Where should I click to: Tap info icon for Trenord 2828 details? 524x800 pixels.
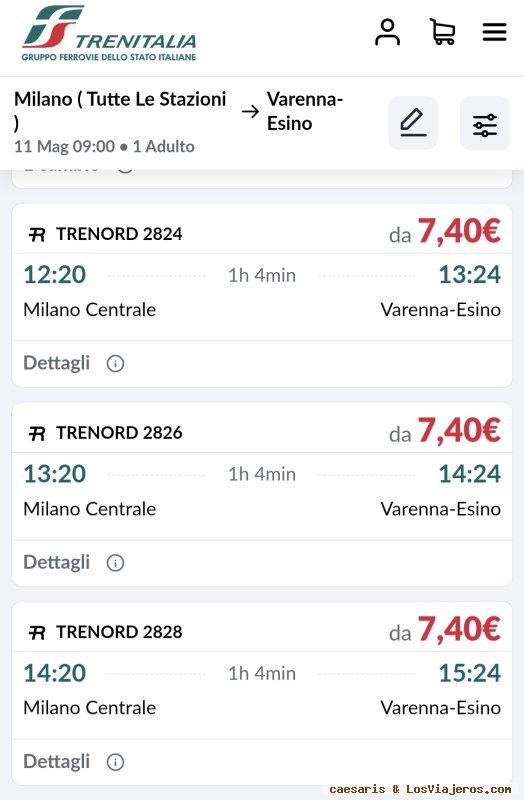(x=115, y=762)
